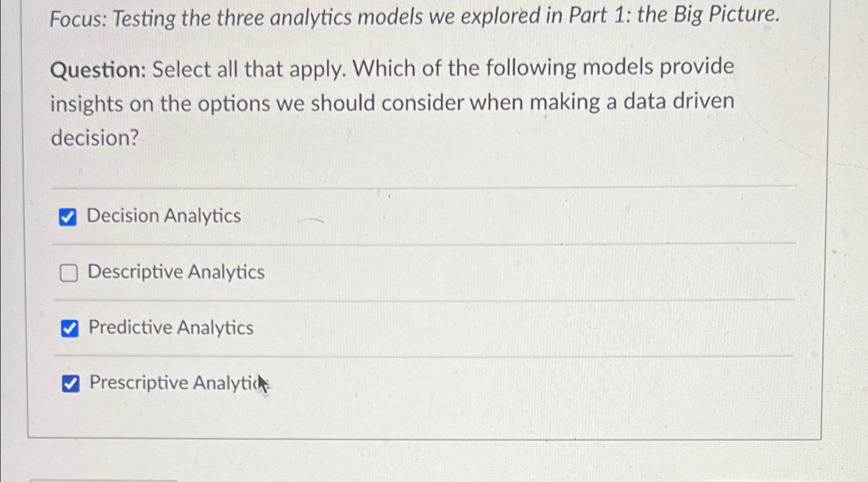Select the Decision Analytics answer option

click(x=163, y=216)
